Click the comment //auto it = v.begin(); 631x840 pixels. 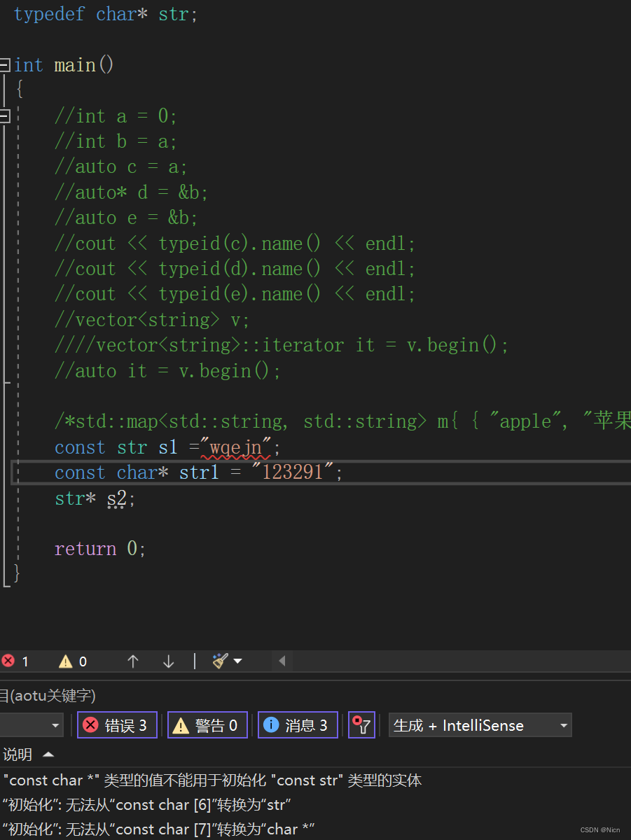tap(167, 371)
